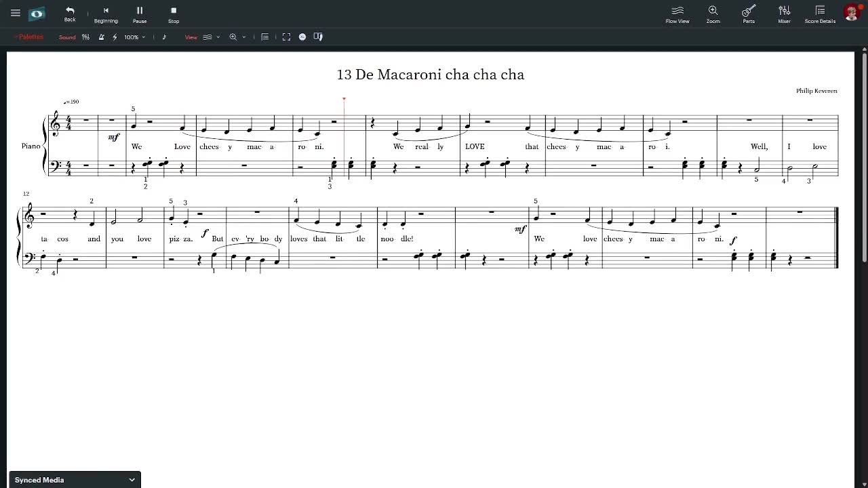Open the user profile avatar

(852, 12)
